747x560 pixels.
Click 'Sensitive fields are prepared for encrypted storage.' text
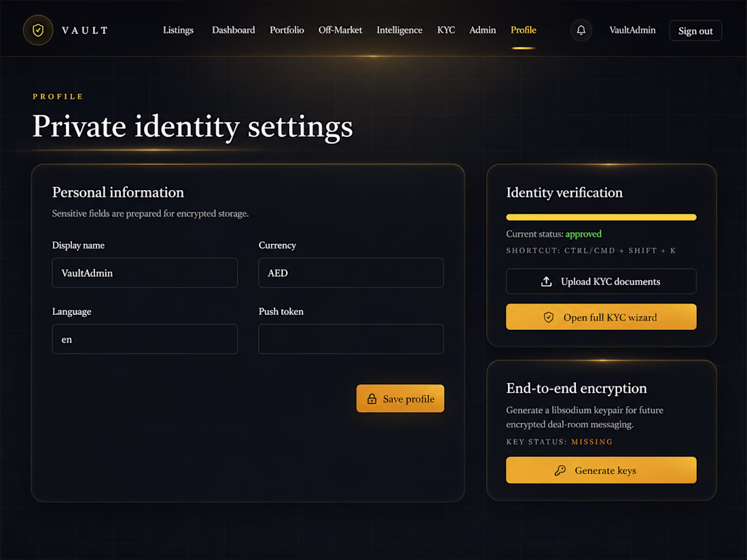click(150, 213)
